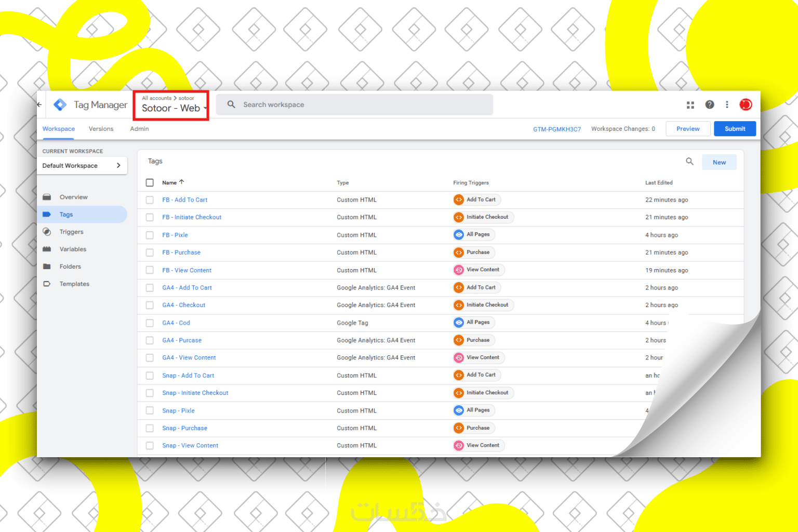798x532 pixels.
Task: Click Add To Cart trigger of FB - Add To Cart
Action: click(x=476, y=199)
